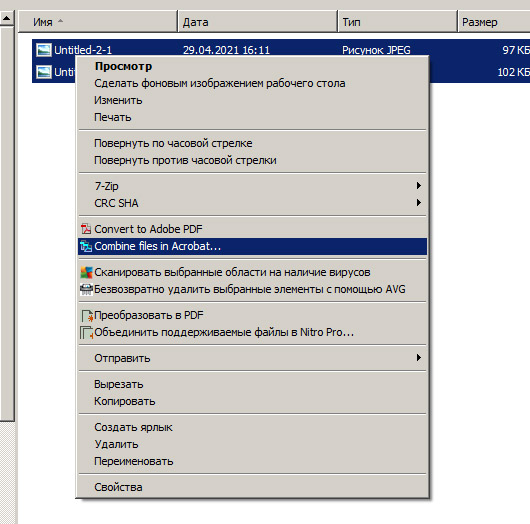This screenshot has width=530, height=524.
Task: Open the 7-Zip menu entry
Action: click(252, 186)
